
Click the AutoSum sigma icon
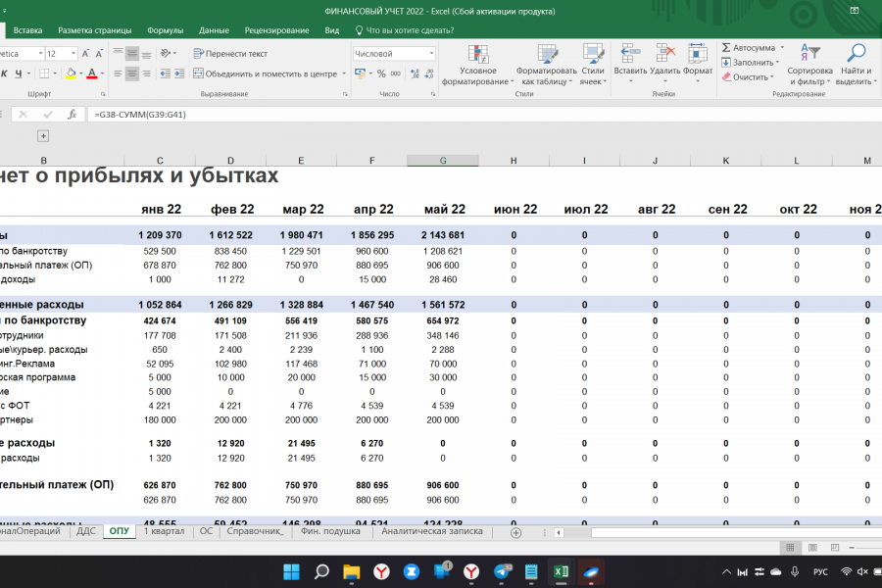coord(726,47)
